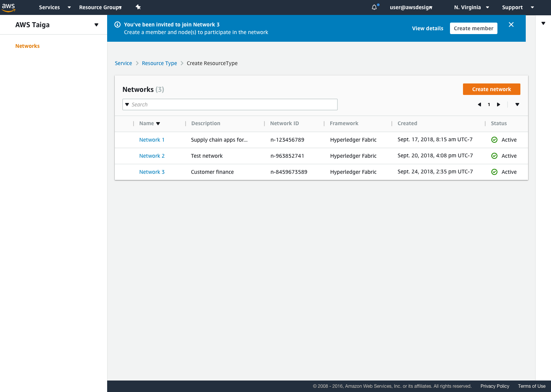The width and height of the screenshot is (551, 392).
Task: Open the user@awsdesign account menu
Action: [x=411, y=7]
